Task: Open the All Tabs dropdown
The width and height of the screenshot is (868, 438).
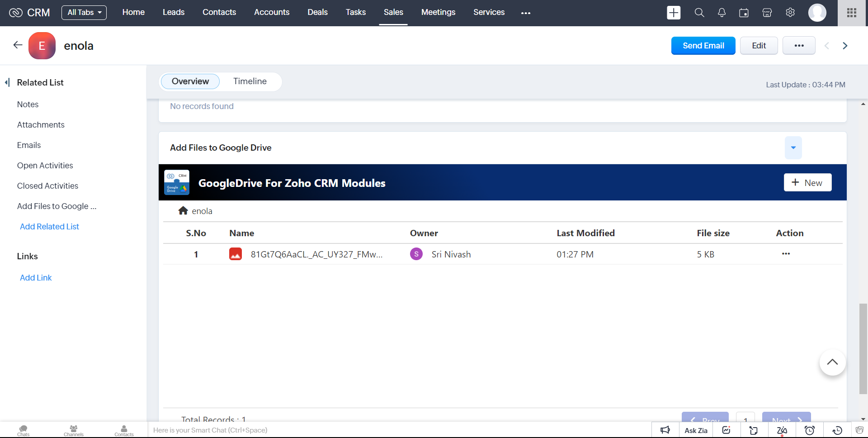Action: pyautogui.click(x=84, y=13)
